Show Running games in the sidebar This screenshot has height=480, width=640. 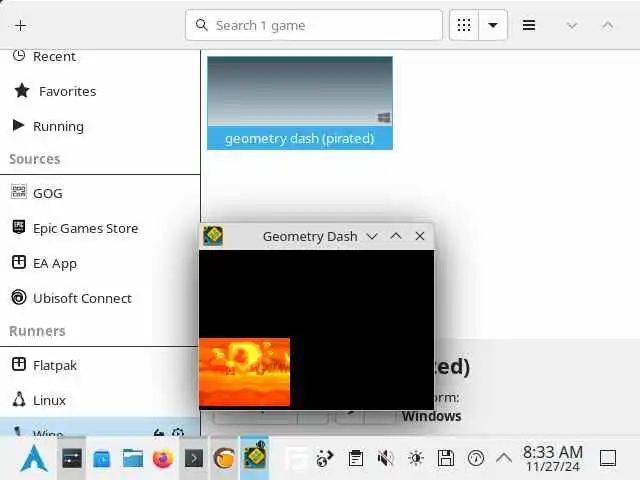point(100,126)
